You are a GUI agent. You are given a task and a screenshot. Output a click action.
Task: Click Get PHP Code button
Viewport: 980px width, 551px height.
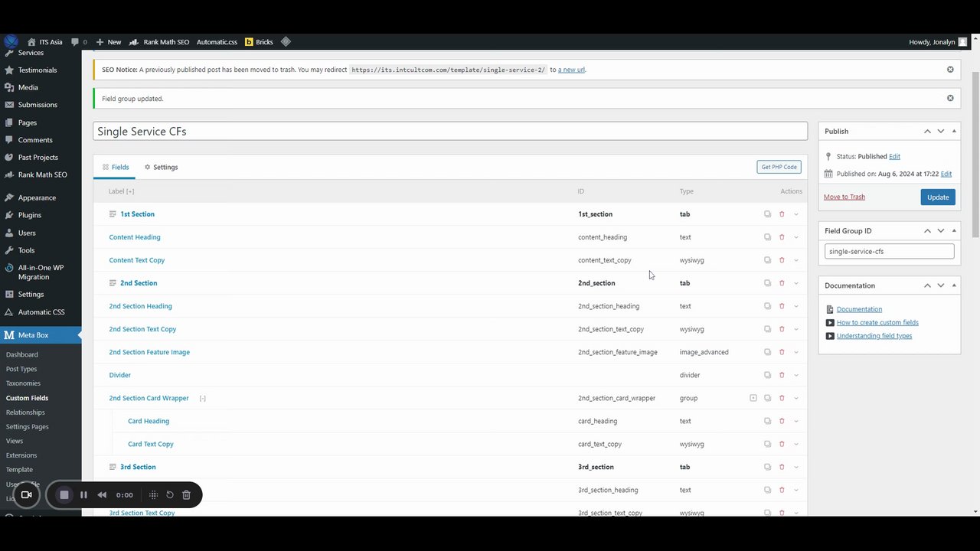pyautogui.click(x=779, y=167)
